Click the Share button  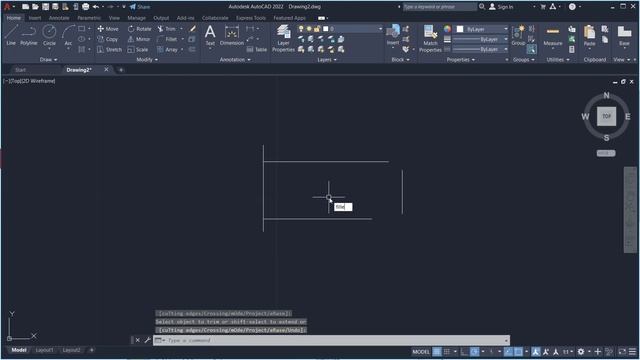click(x=140, y=7)
